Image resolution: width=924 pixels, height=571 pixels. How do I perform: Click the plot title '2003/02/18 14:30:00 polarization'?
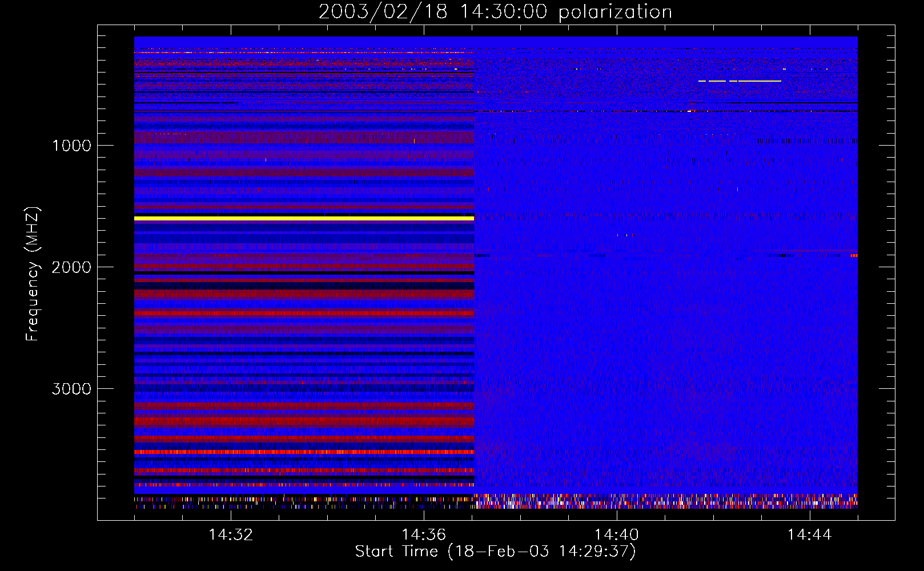click(495, 12)
